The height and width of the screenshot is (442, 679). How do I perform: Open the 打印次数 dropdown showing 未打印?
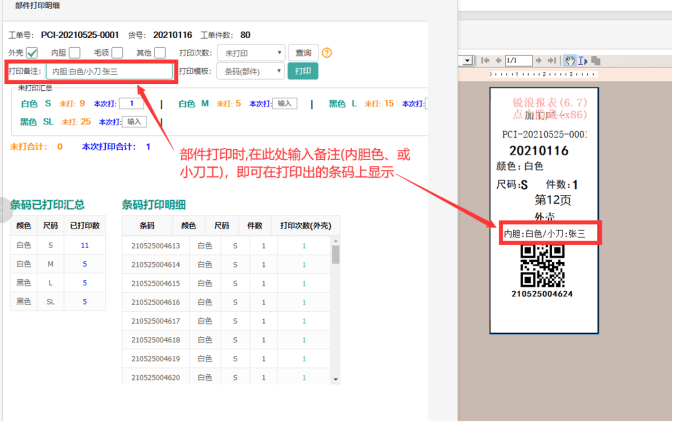(250, 53)
